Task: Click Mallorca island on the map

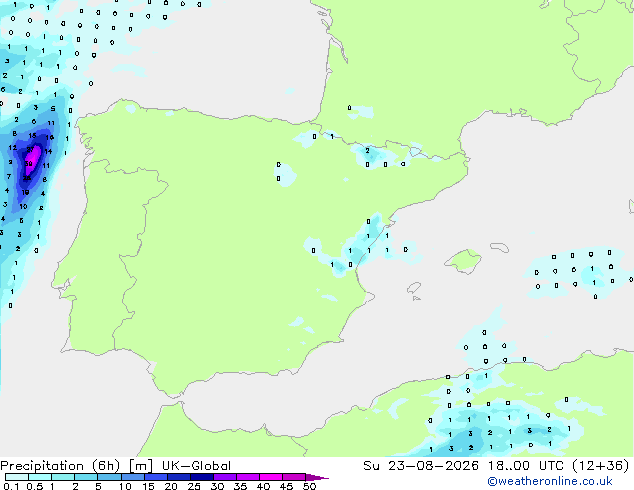Action: 463,261
